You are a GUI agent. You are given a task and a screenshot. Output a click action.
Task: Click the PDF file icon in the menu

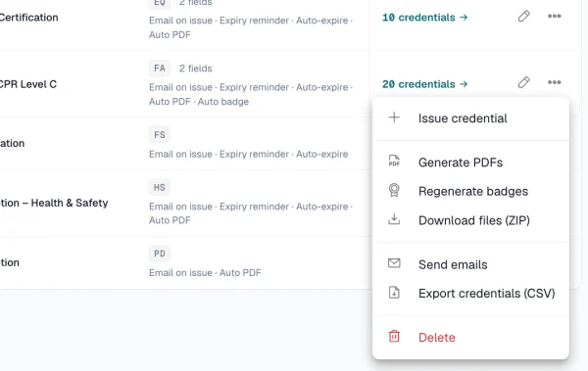pos(394,162)
